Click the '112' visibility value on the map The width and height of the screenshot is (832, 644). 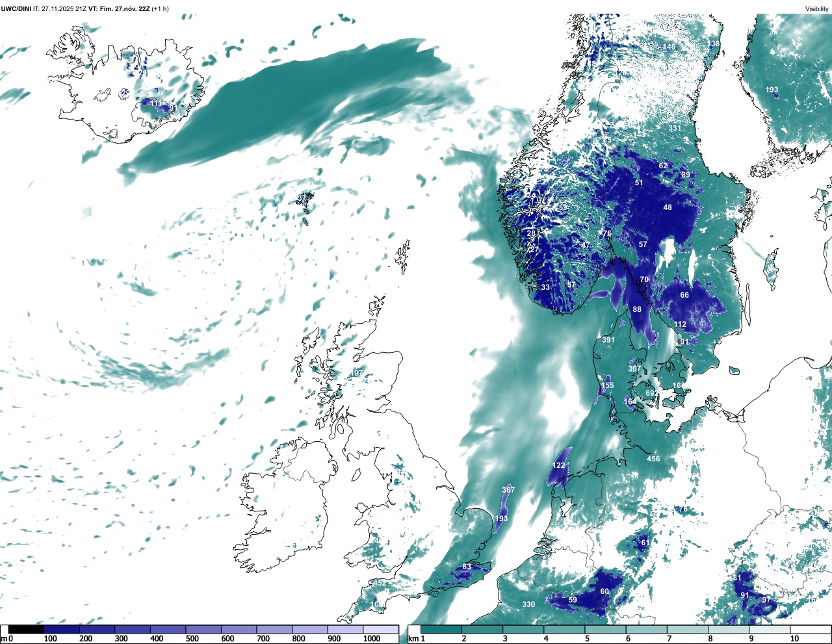point(680,324)
